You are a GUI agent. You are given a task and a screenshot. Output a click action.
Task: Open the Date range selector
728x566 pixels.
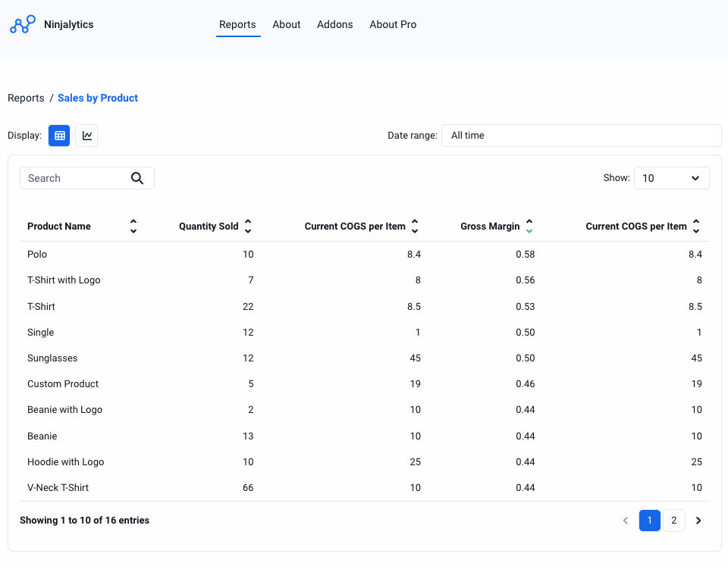[581, 136]
